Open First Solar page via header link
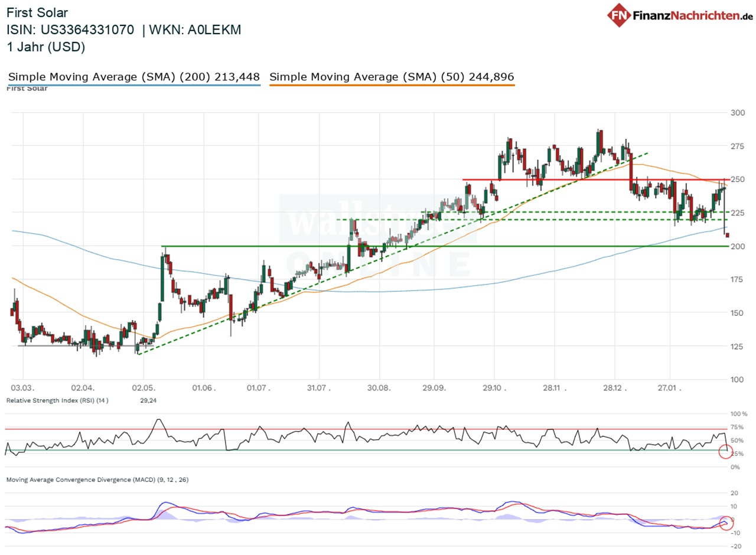The height and width of the screenshot is (555, 756). [37, 12]
